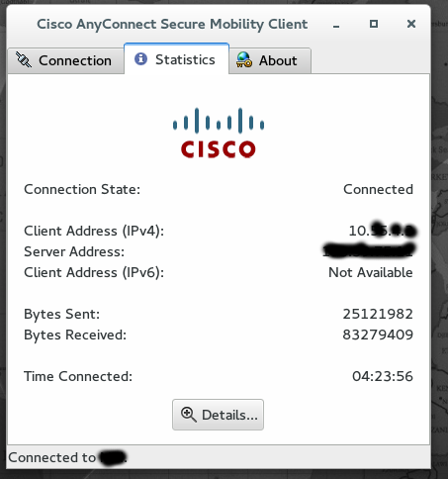The image size is (448, 479).
Task: Click the Client Address (IPv4) label
Action: (x=94, y=231)
